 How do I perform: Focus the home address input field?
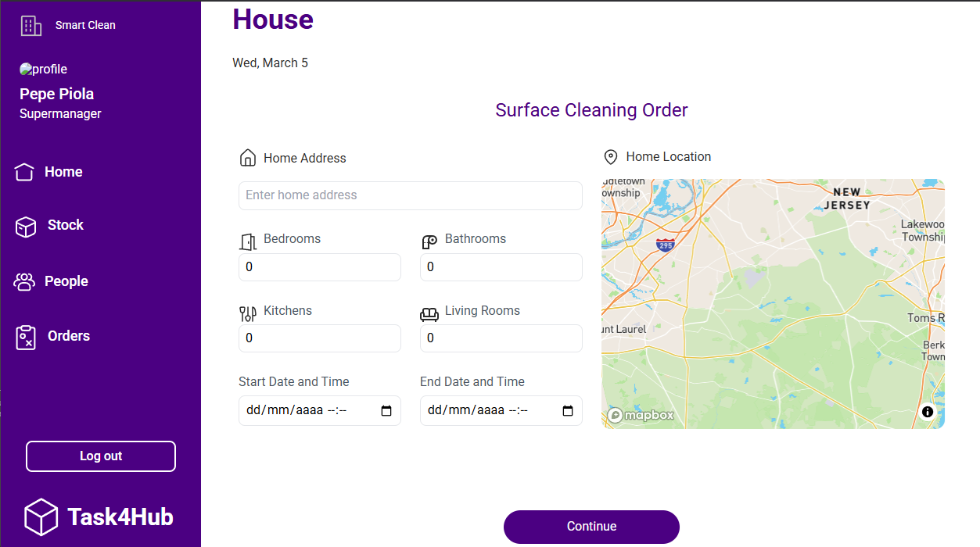[411, 195]
